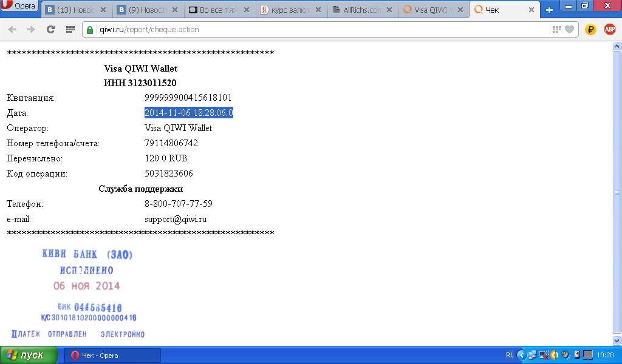Click the disconnected wireless tray icon
622x364 pixels.
tap(544, 356)
